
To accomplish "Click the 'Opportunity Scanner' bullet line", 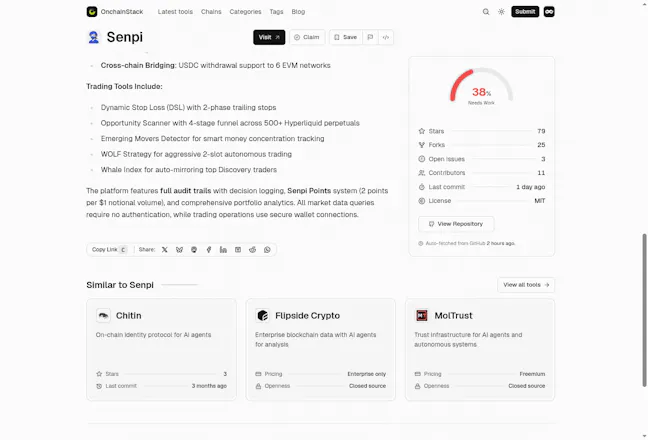I will tap(230, 123).
